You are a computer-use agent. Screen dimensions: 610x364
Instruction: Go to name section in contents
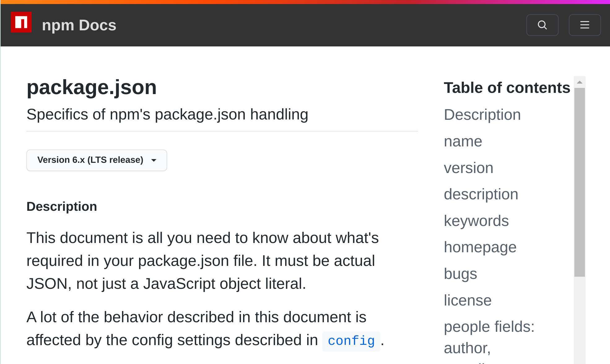coord(463,141)
